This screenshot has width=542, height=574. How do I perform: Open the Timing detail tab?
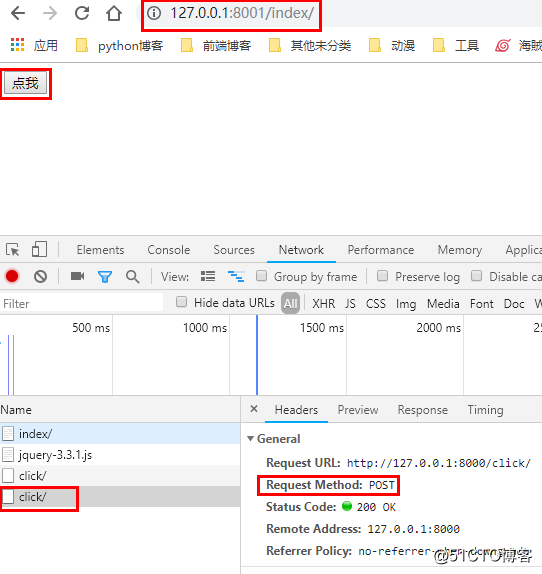coord(485,410)
